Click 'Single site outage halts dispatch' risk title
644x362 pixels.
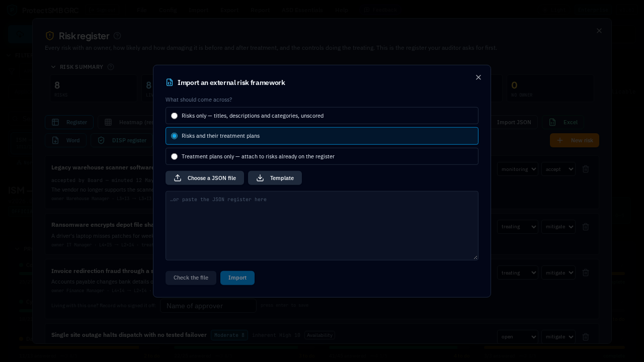tap(129, 335)
